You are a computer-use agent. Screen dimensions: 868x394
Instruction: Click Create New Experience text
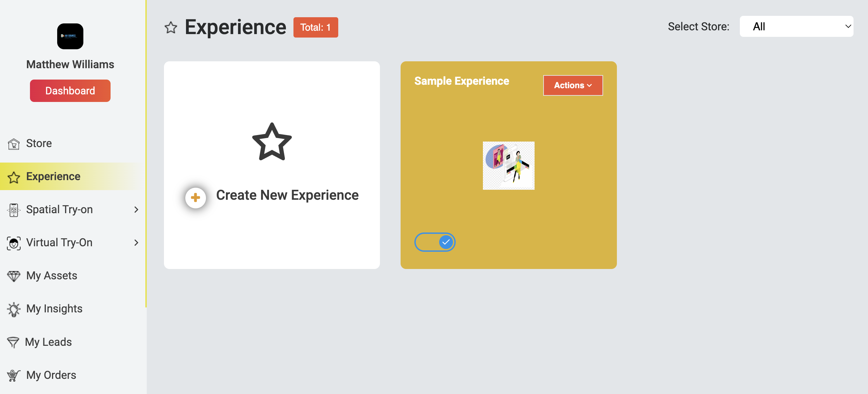[x=287, y=195]
